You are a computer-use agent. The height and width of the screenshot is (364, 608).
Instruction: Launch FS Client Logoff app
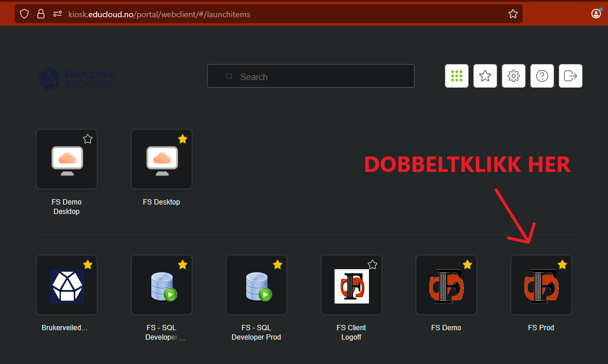[x=351, y=285]
